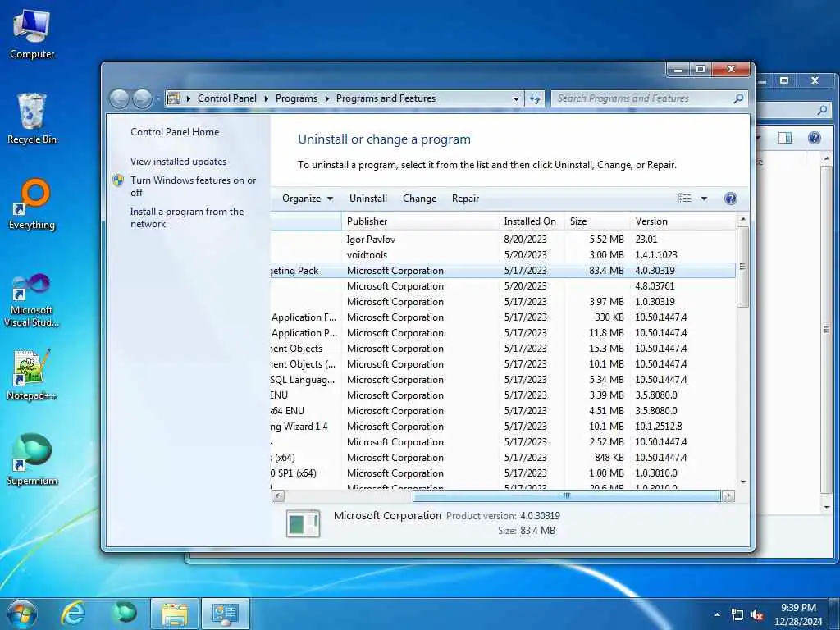This screenshot has width=840, height=630.
Task: Click the Repair toolbar button
Action: point(465,199)
